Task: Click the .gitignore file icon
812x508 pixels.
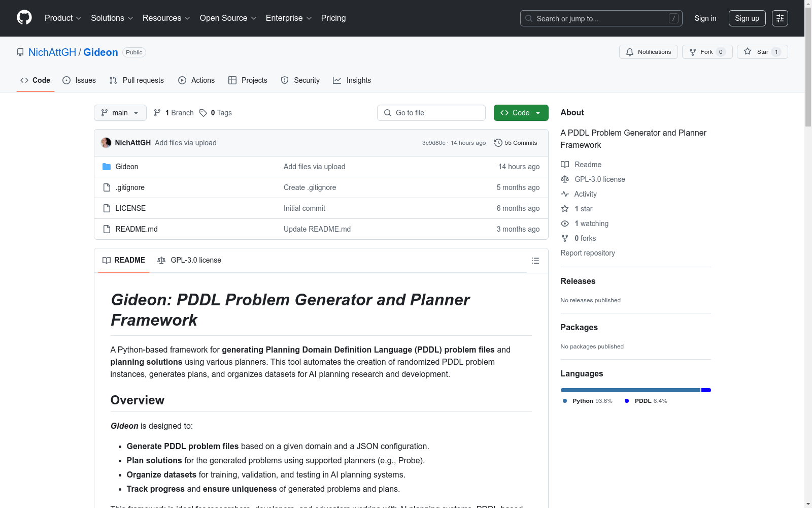Action: point(107,187)
